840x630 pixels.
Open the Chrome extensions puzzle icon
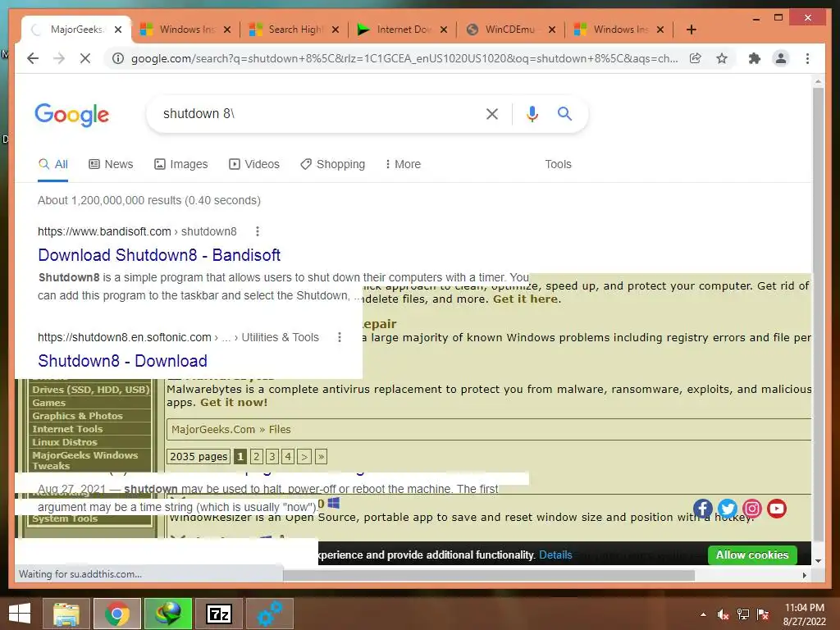(x=755, y=58)
